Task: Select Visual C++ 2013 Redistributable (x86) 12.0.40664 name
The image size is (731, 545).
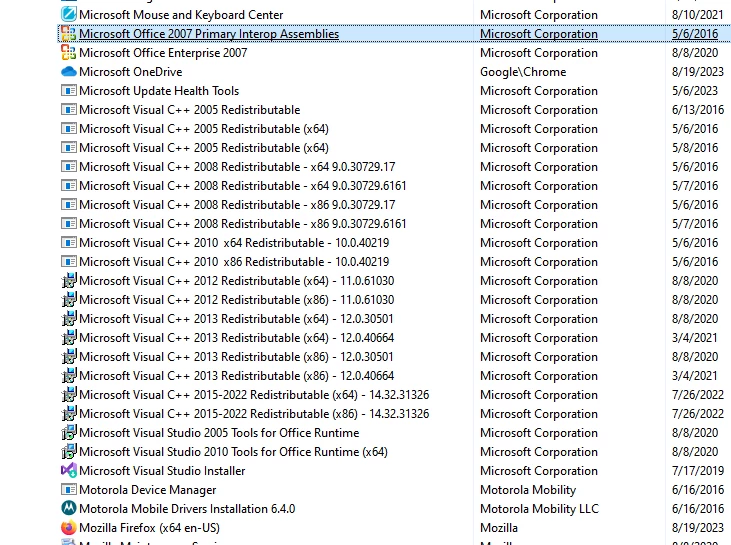Action: tap(236, 376)
